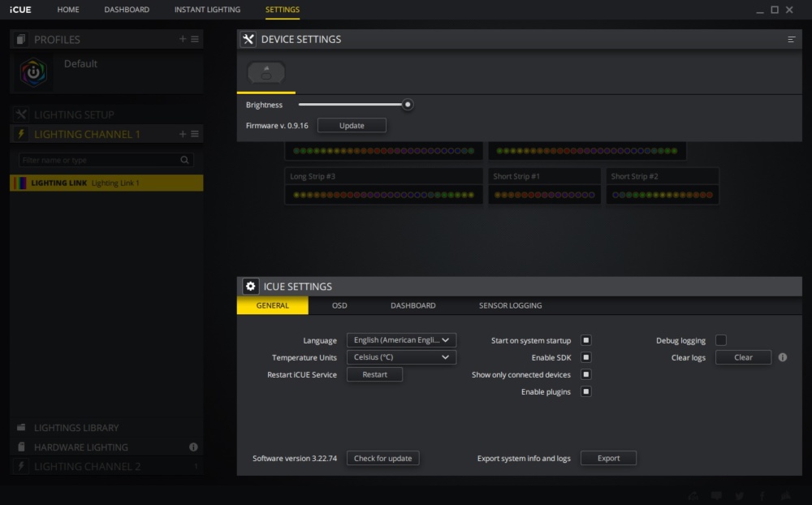Click the Check for update button
Screen dimensions: 812x505
pos(382,458)
